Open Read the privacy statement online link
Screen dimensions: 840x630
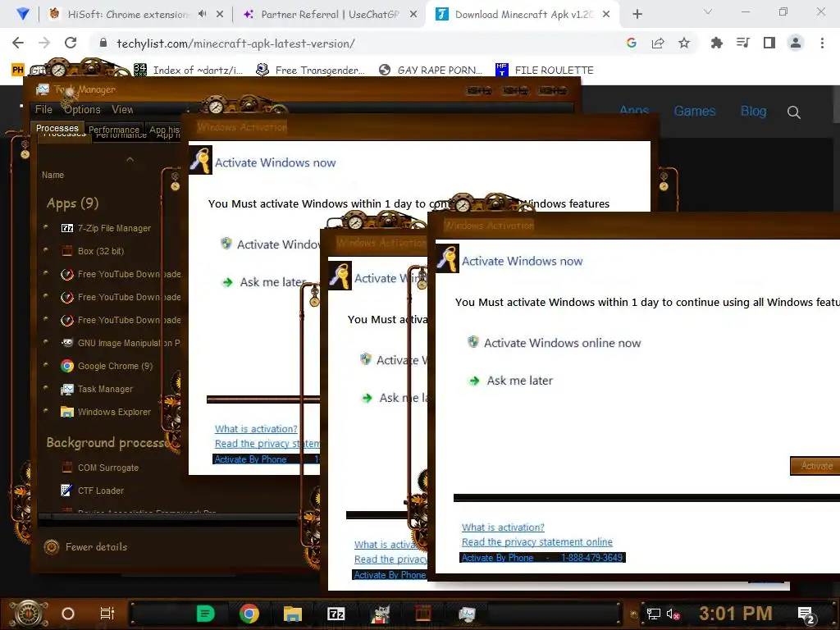(536, 542)
